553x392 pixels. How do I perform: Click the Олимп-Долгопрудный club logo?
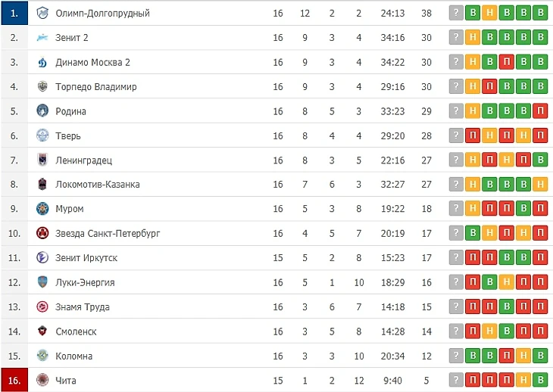pyautogui.click(x=42, y=13)
